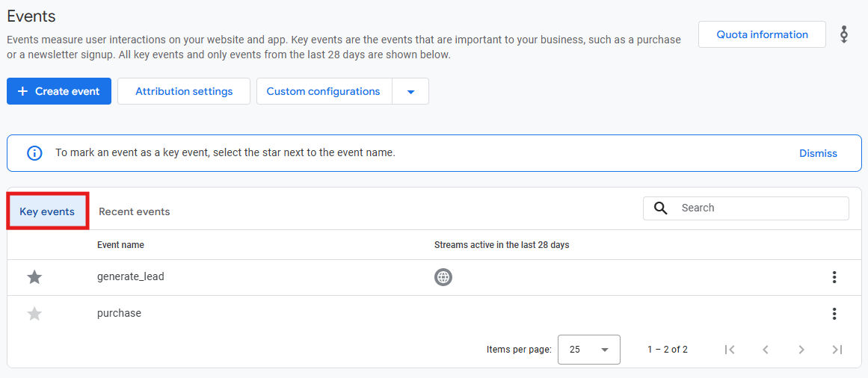Open the generate_lead row three-dot menu
Image resolution: width=868 pixels, height=378 pixels.
pyautogui.click(x=834, y=277)
